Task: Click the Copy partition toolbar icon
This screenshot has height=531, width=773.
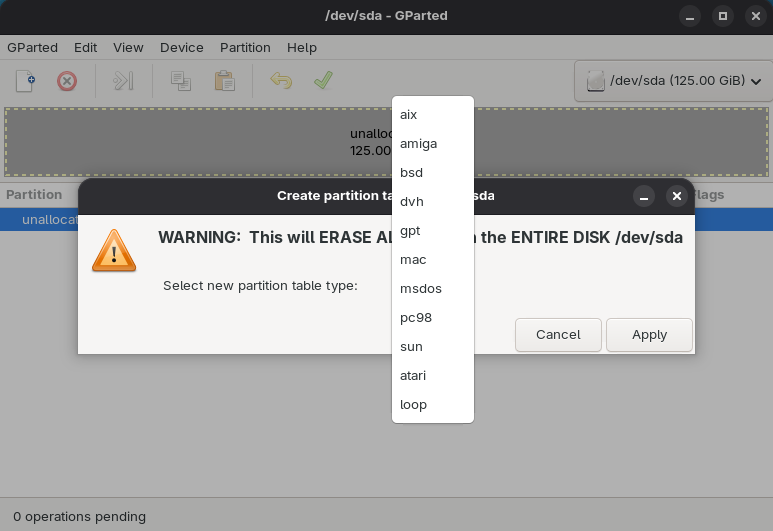Action: (181, 81)
